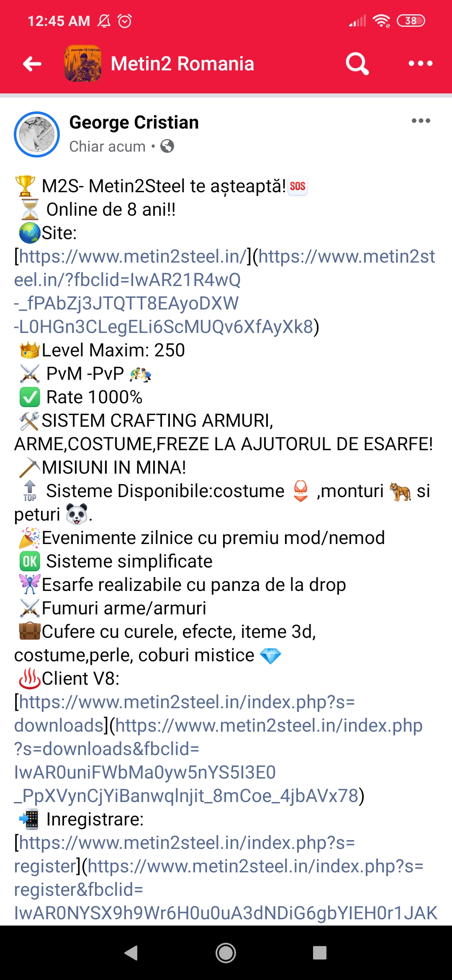
Task: Tap the Android recent apps button
Action: tap(320, 953)
